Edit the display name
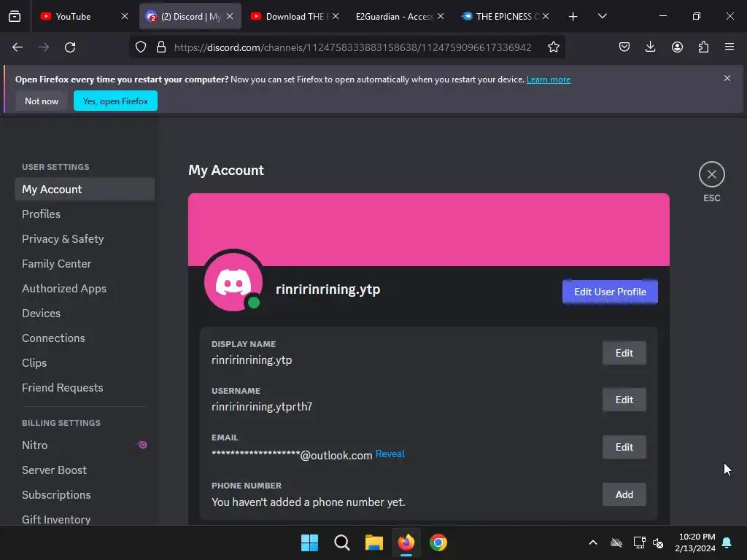 tap(624, 353)
